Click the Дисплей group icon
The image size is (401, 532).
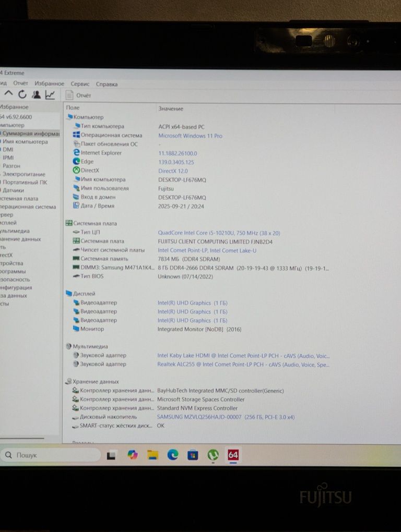pos(69,294)
